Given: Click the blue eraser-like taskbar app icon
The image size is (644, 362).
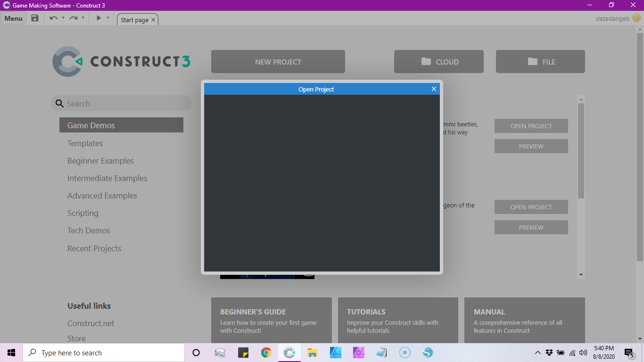Looking at the screenshot, I should click(382, 353).
